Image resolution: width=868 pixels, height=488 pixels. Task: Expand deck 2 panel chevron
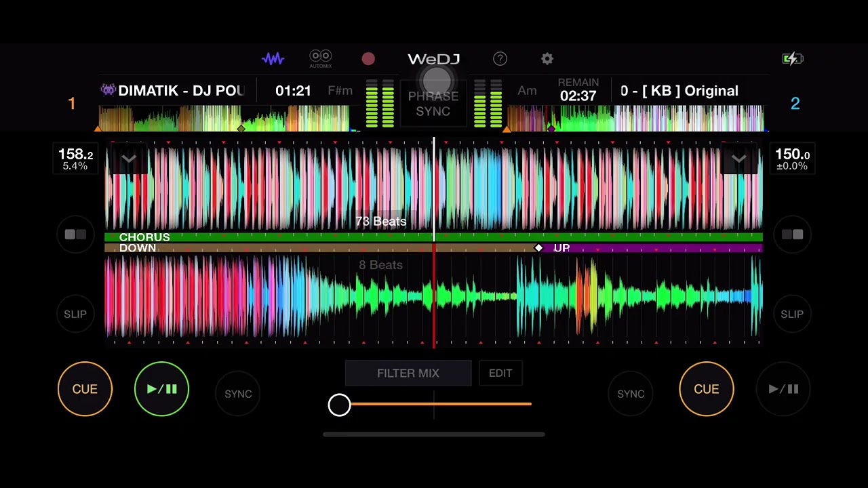pyautogui.click(x=739, y=159)
